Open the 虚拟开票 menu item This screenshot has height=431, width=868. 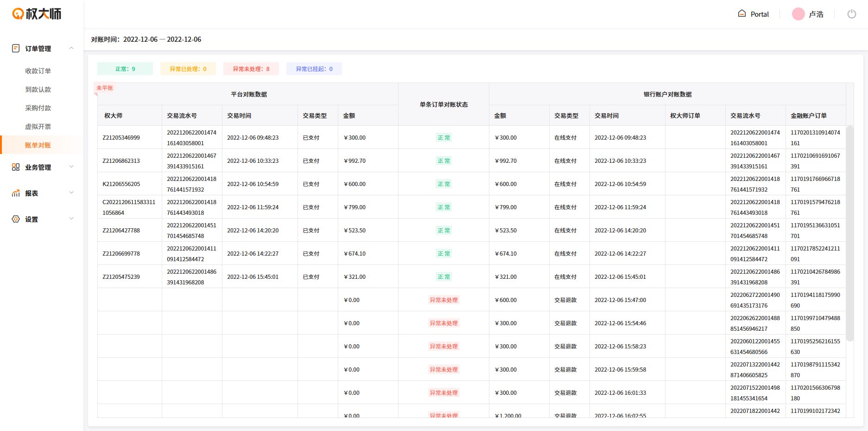(x=38, y=126)
